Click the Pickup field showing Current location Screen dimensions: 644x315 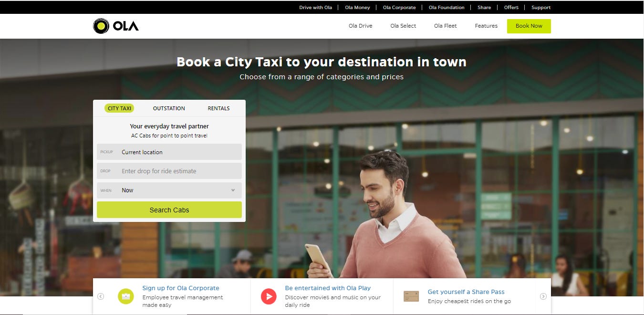point(169,152)
